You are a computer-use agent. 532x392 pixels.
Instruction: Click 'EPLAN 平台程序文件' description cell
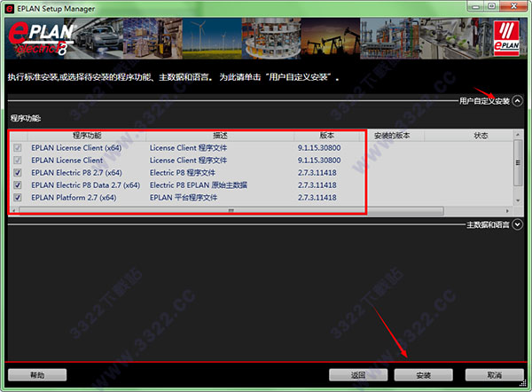[x=184, y=198]
